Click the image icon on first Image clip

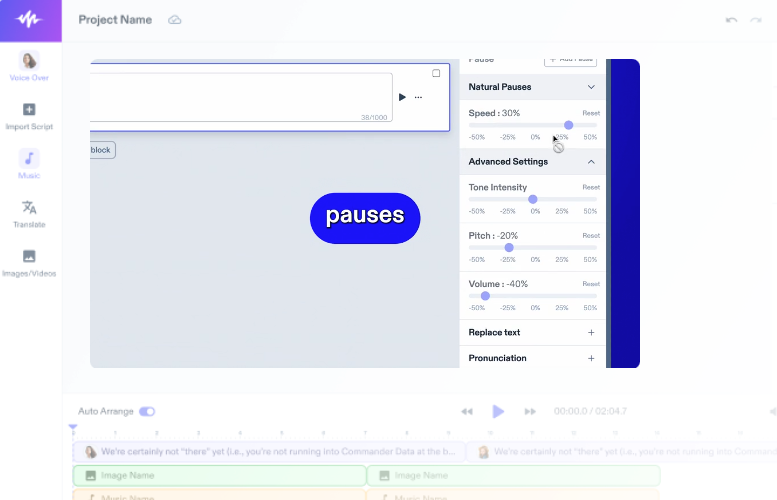(91, 476)
